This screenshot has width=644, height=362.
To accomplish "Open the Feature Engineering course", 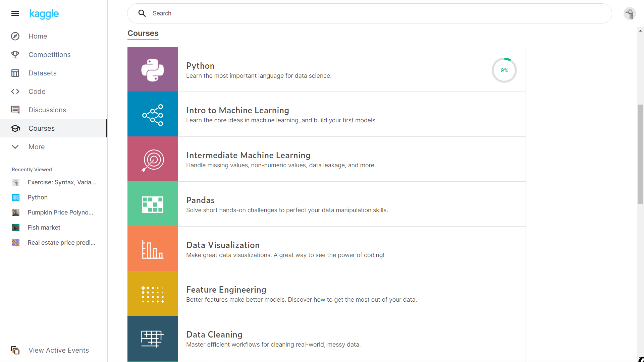I will [226, 290].
